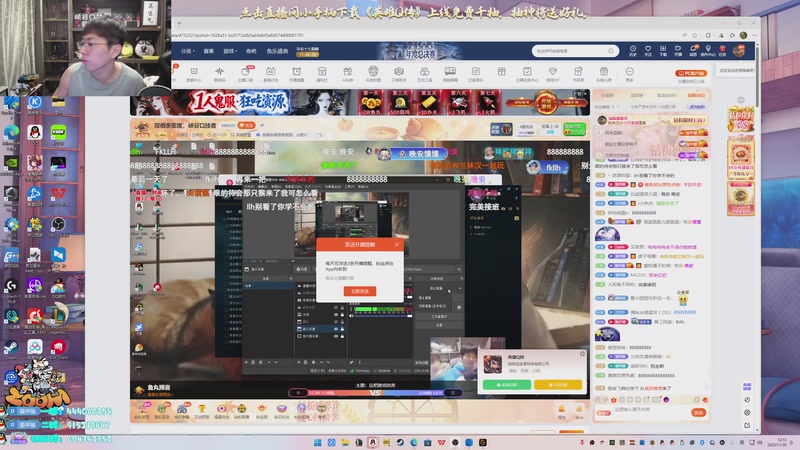Click the trophy icon in the gift bar
This screenshot has height=450, width=800.
pyautogui.click(x=202, y=410)
